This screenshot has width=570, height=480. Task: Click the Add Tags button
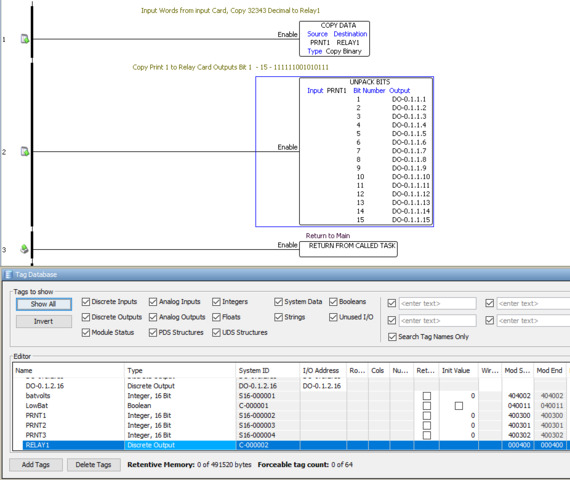(x=36, y=464)
